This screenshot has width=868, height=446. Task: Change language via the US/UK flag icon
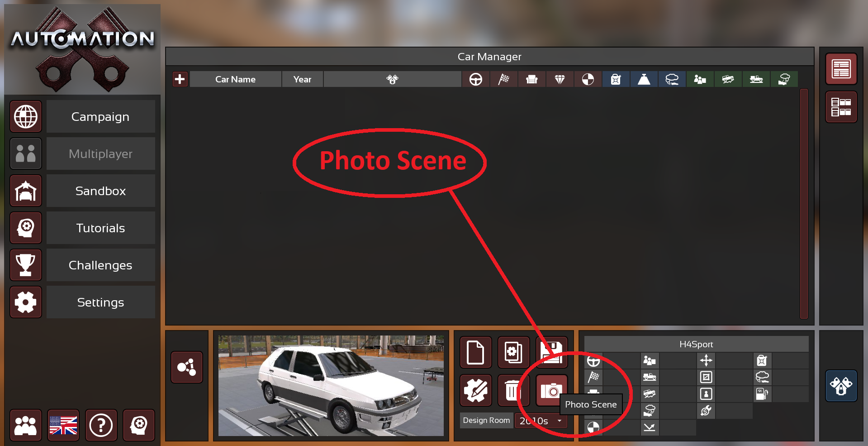coord(63,425)
